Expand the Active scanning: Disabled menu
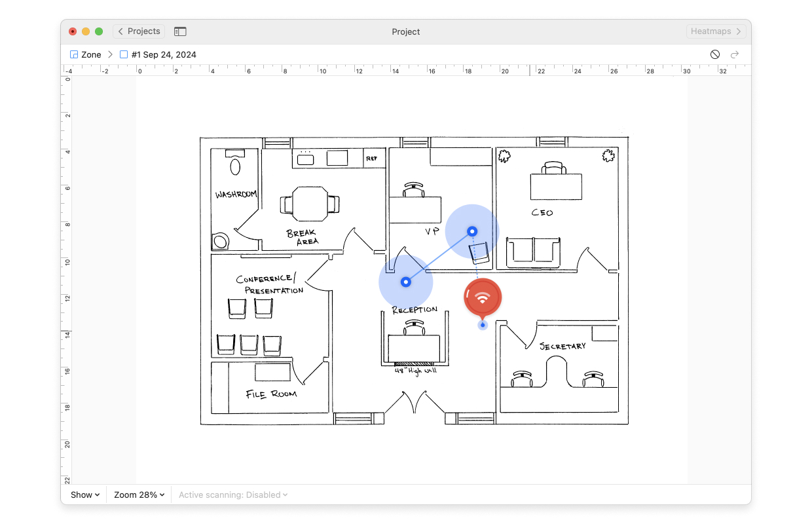 pyautogui.click(x=233, y=495)
